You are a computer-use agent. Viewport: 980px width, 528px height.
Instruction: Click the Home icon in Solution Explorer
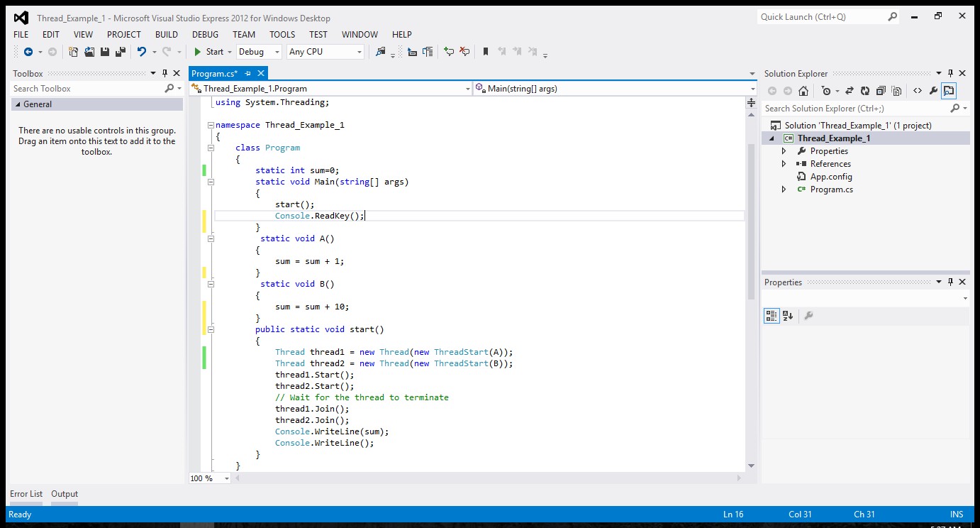[x=803, y=91]
